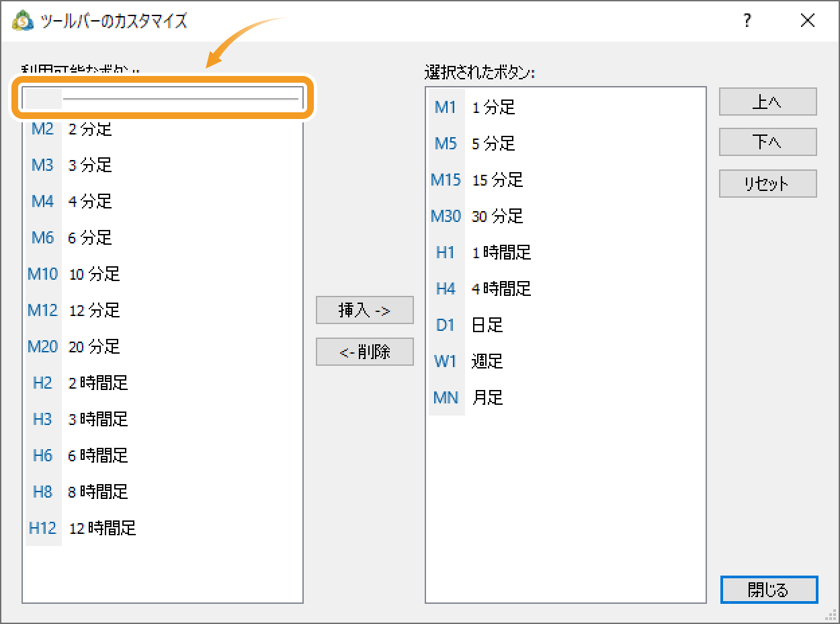Image resolution: width=840 pixels, height=624 pixels.
Task: Select the 12 時間足 label
Action: tap(102, 528)
